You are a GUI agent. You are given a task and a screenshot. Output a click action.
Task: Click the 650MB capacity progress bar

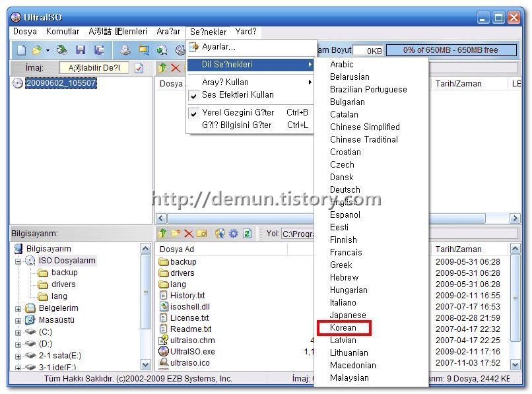451,50
